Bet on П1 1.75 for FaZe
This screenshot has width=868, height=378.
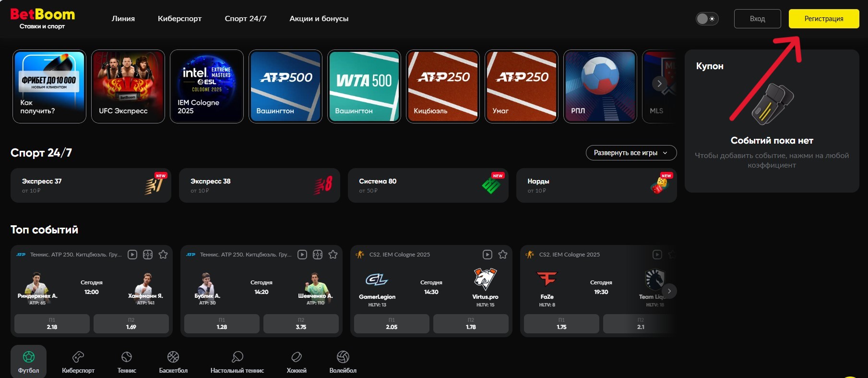[x=561, y=324]
